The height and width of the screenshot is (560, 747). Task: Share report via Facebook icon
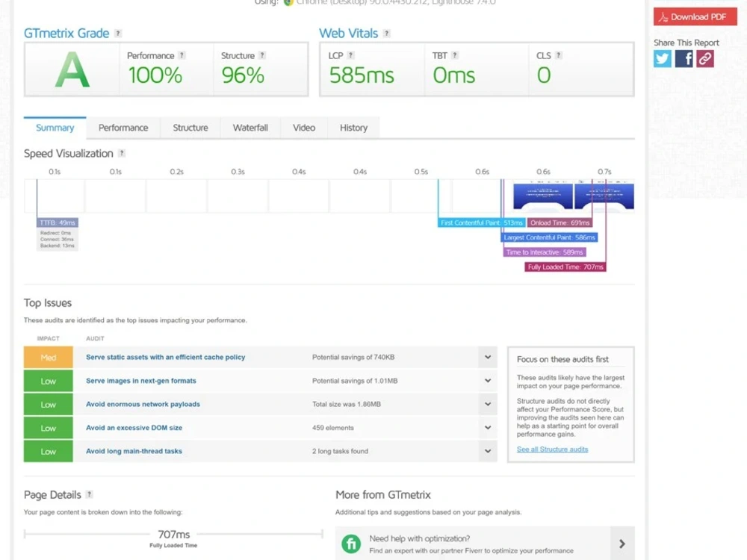684,58
